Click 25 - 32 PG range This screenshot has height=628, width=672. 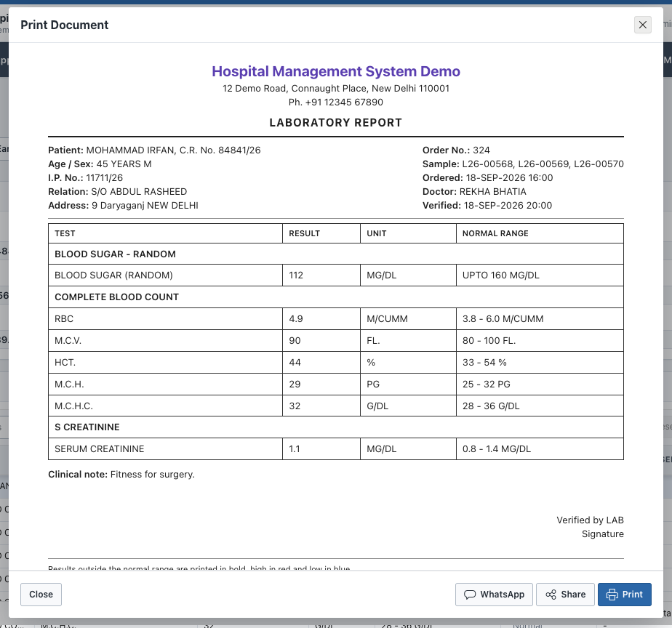pyautogui.click(x=540, y=385)
